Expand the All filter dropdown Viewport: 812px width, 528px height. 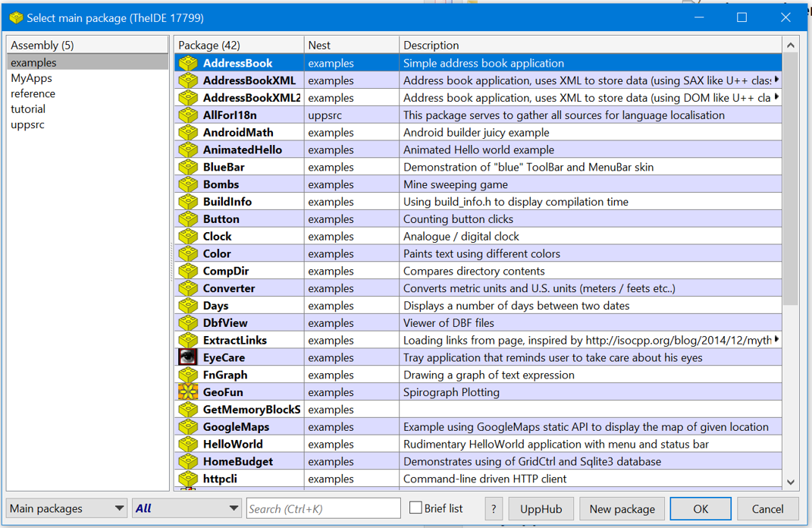pyautogui.click(x=187, y=508)
